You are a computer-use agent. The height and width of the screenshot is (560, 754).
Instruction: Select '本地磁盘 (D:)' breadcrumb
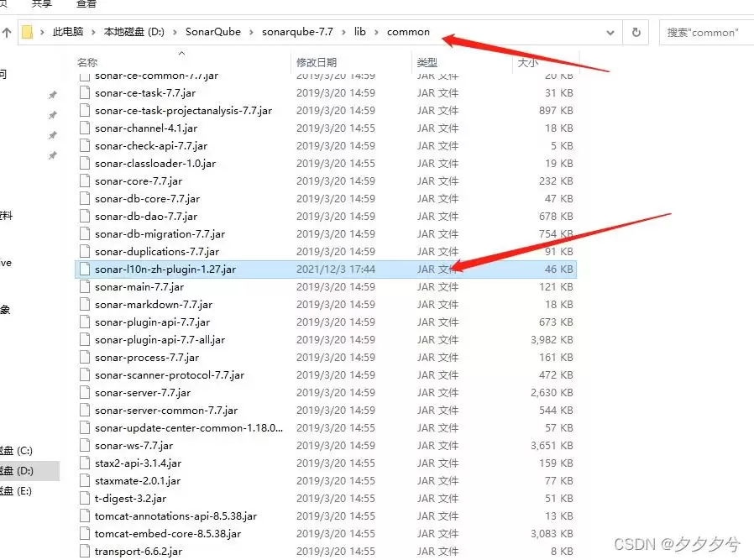(x=134, y=32)
